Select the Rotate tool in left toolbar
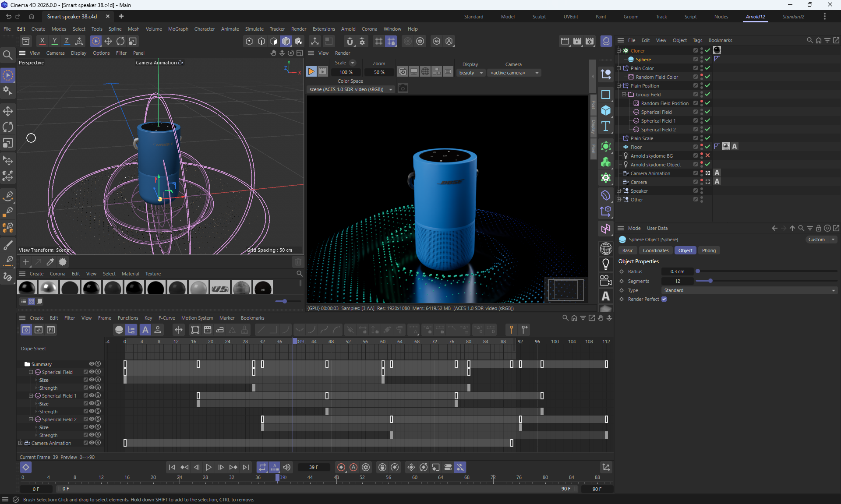 [8, 127]
